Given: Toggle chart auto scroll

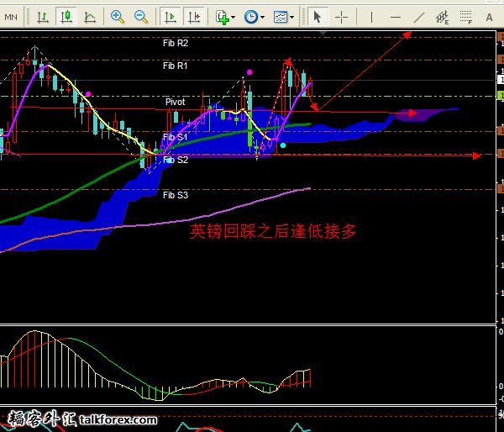Looking at the screenshot, I should [x=171, y=16].
